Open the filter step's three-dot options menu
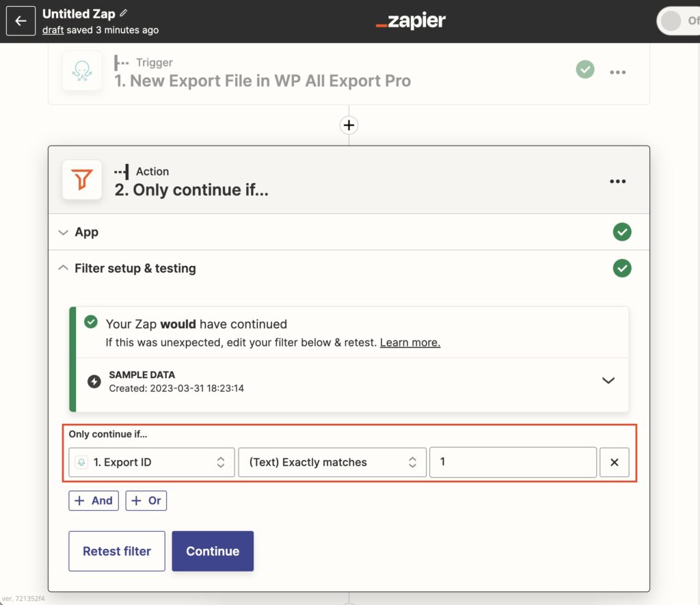This screenshot has width=700, height=605. (x=618, y=180)
